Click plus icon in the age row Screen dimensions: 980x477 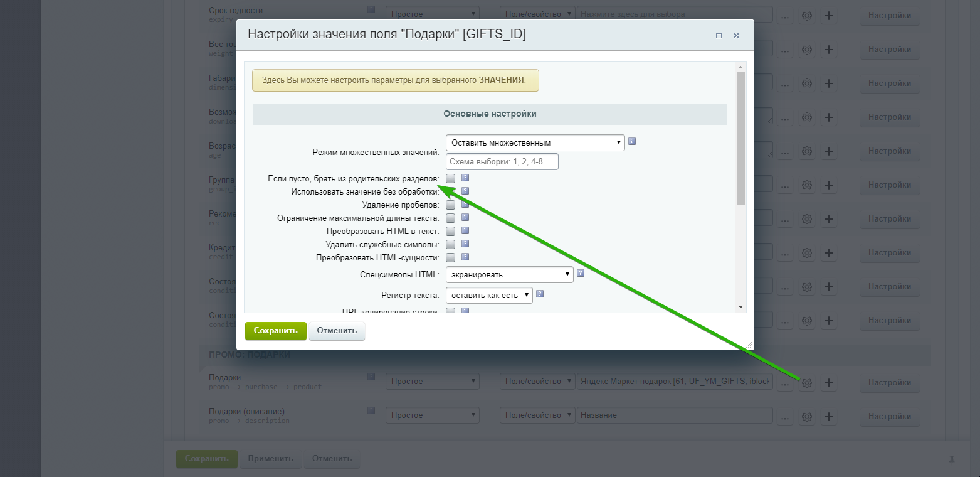pos(828,151)
